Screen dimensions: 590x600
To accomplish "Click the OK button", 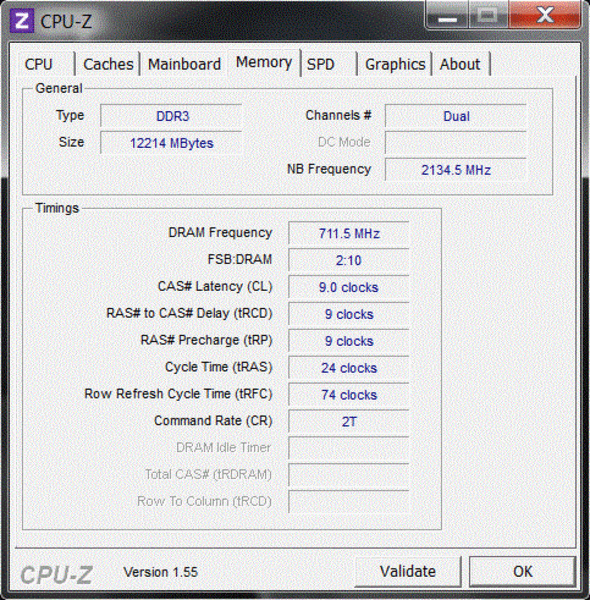I will point(523,572).
